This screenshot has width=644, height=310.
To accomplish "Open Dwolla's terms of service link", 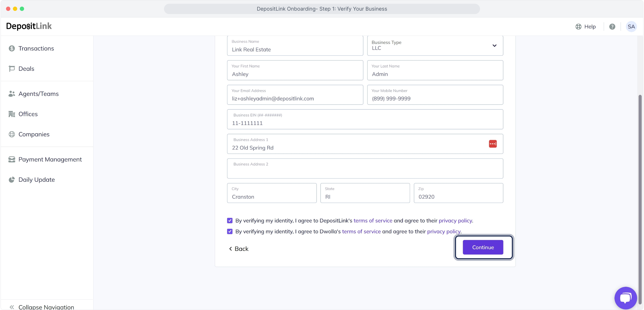I will click(361, 231).
